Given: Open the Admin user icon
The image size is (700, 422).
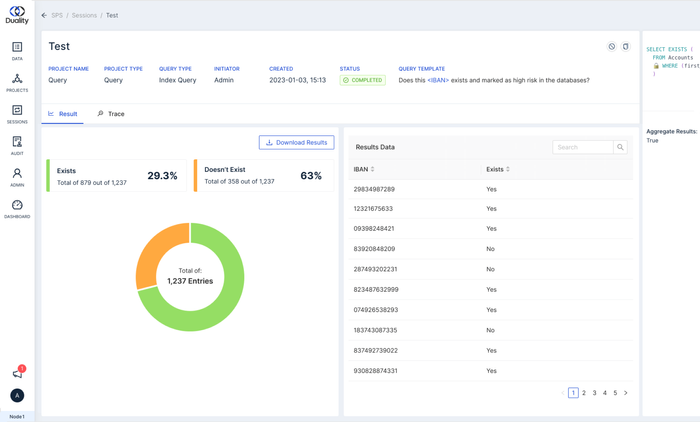Looking at the screenshot, I should tap(17, 177).
